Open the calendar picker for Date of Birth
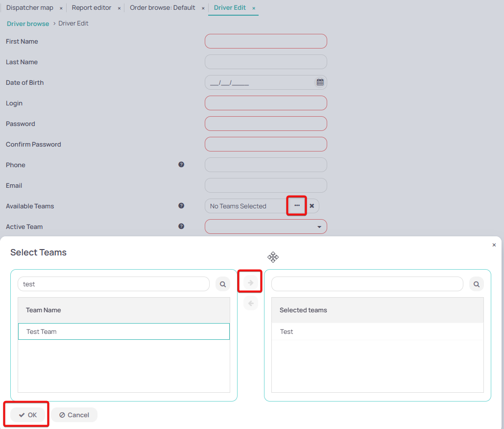Image resolution: width=504 pixels, height=429 pixels. click(320, 82)
